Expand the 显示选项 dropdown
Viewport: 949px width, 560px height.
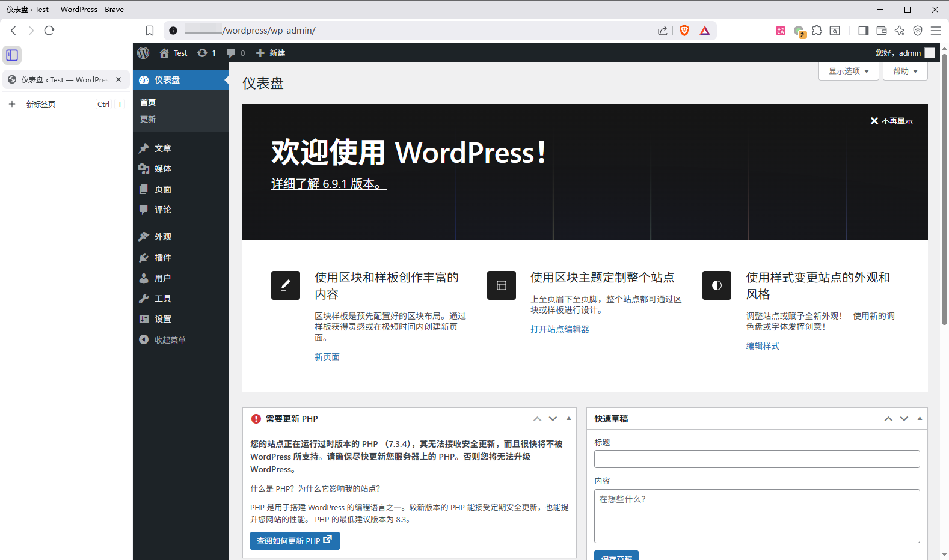coord(849,71)
